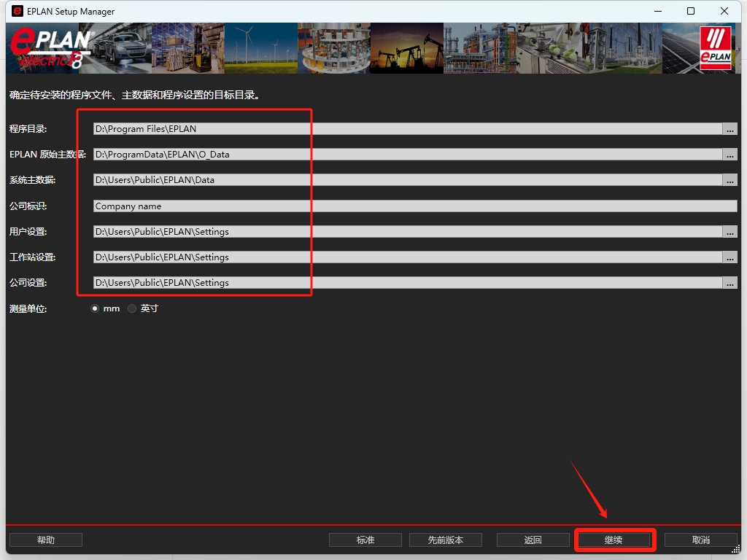Click browse button for 程序目录 path
Screen dimensions: 747x560
[729, 129]
